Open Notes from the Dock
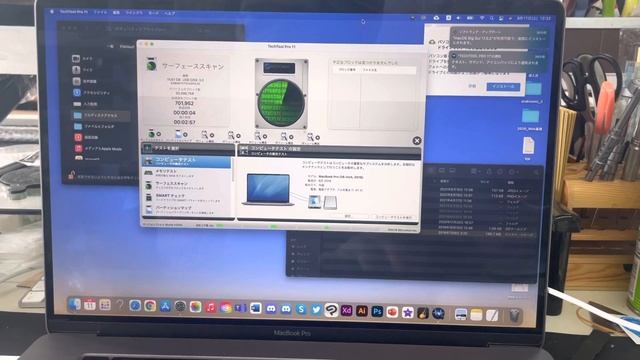This screenshot has height=360, width=640. click(x=476, y=314)
